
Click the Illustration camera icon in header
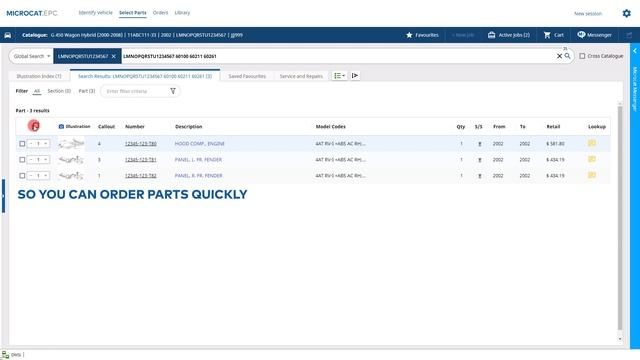pos(61,127)
